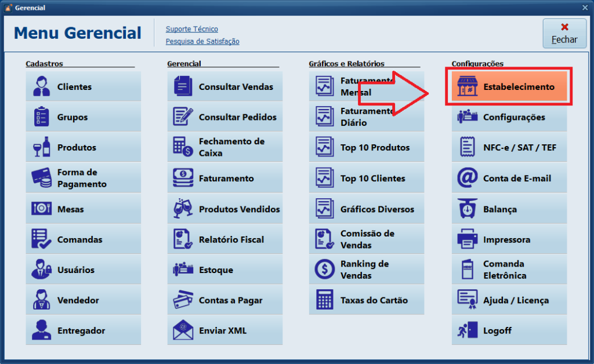Open Consultar Vendas
This screenshot has width=594, height=364.
click(225, 87)
